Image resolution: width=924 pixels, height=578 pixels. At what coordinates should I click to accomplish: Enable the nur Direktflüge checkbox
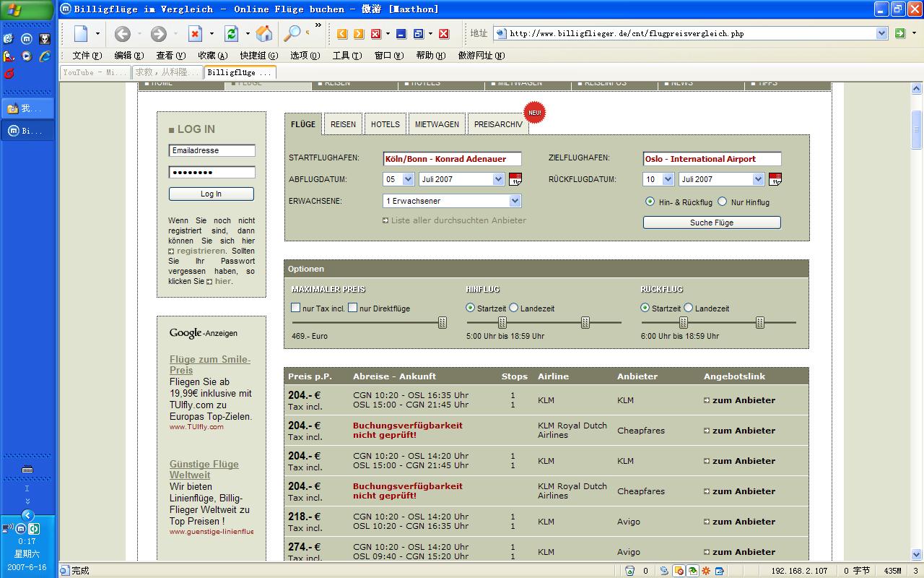352,308
